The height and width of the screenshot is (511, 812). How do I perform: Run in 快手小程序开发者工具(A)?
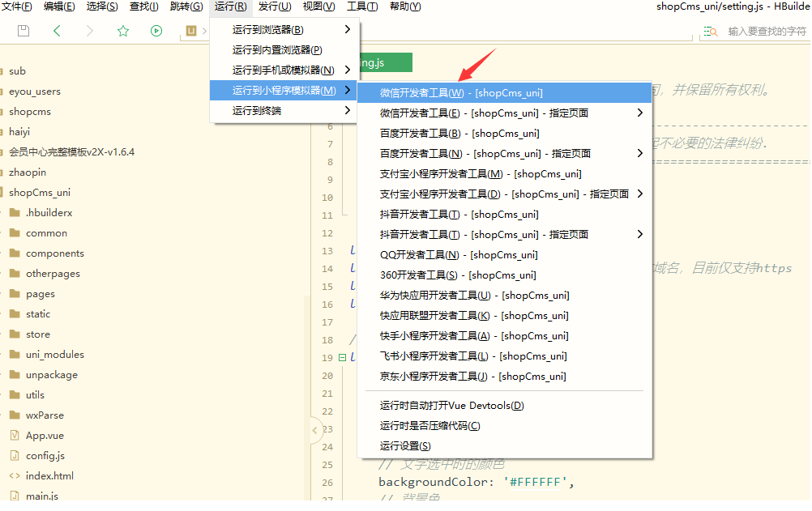coord(504,335)
